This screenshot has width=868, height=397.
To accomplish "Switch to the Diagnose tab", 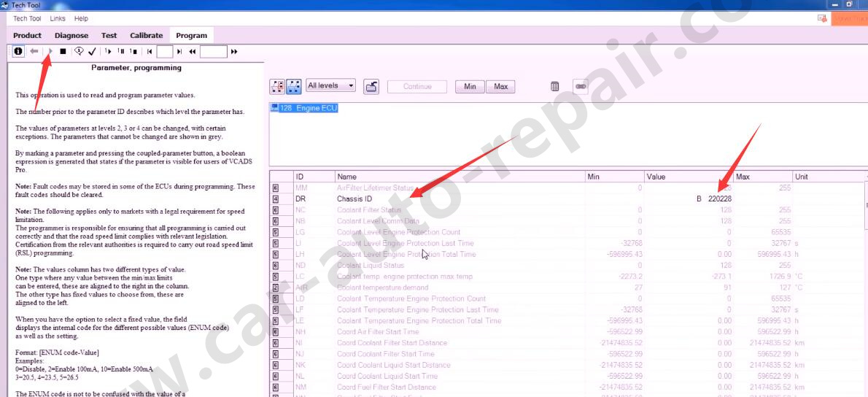I will tap(71, 36).
